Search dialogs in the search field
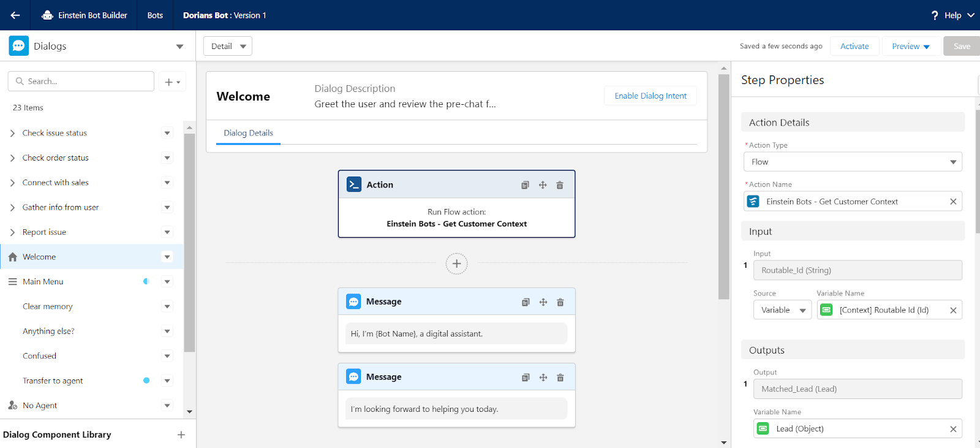980x448 pixels. [x=81, y=82]
